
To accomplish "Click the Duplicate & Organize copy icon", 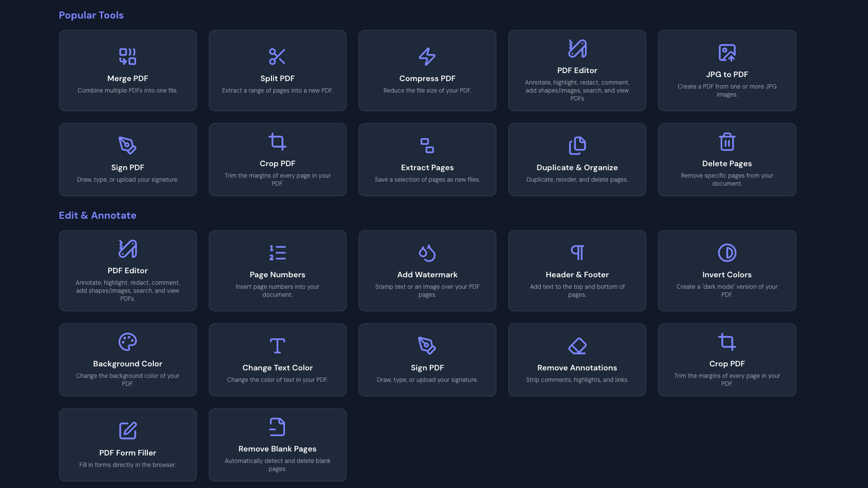I will point(577,146).
